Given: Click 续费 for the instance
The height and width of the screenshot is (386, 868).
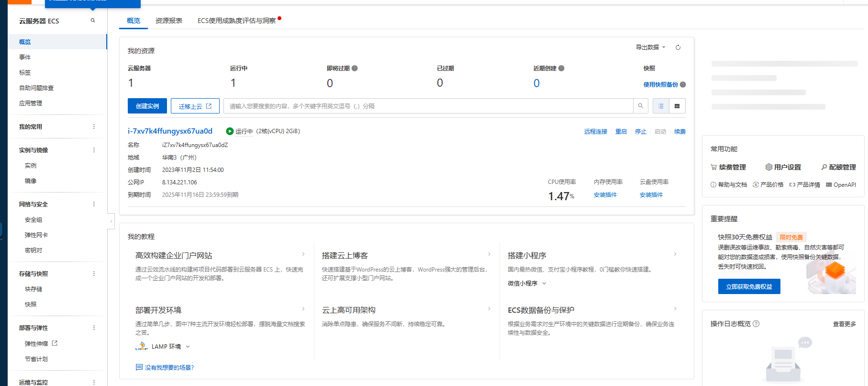Looking at the screenshot, I should point(680,132).
